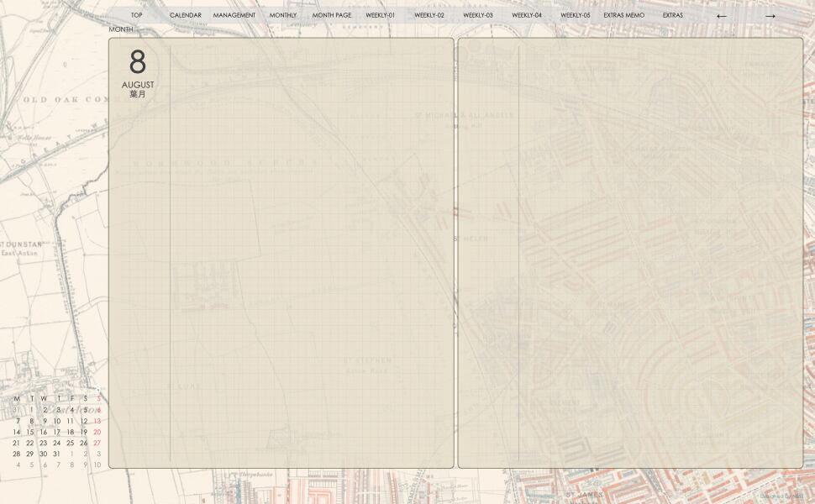Select date 22 in mini calendar
Viewport: 815px width, 504px height.
pos(30,443)
